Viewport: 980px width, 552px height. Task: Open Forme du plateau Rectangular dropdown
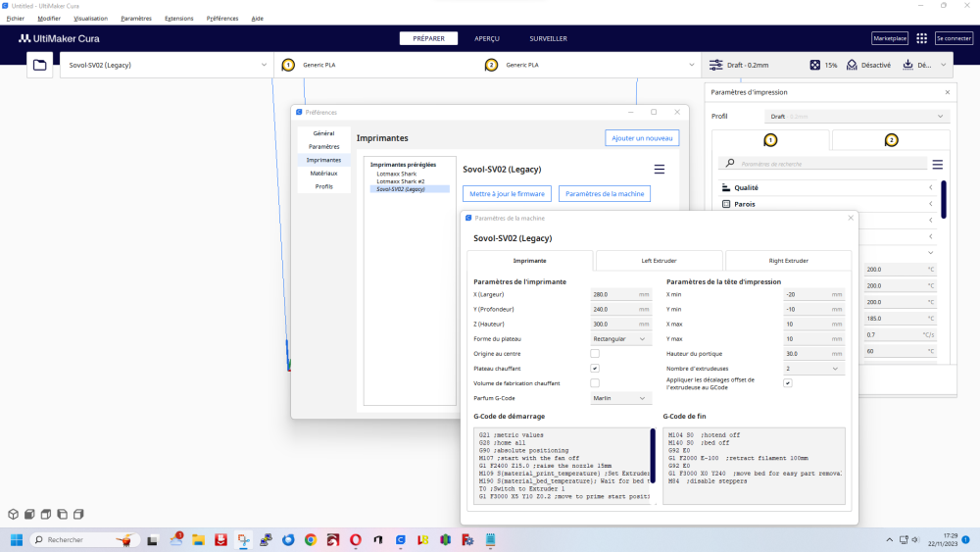[620, 339]
